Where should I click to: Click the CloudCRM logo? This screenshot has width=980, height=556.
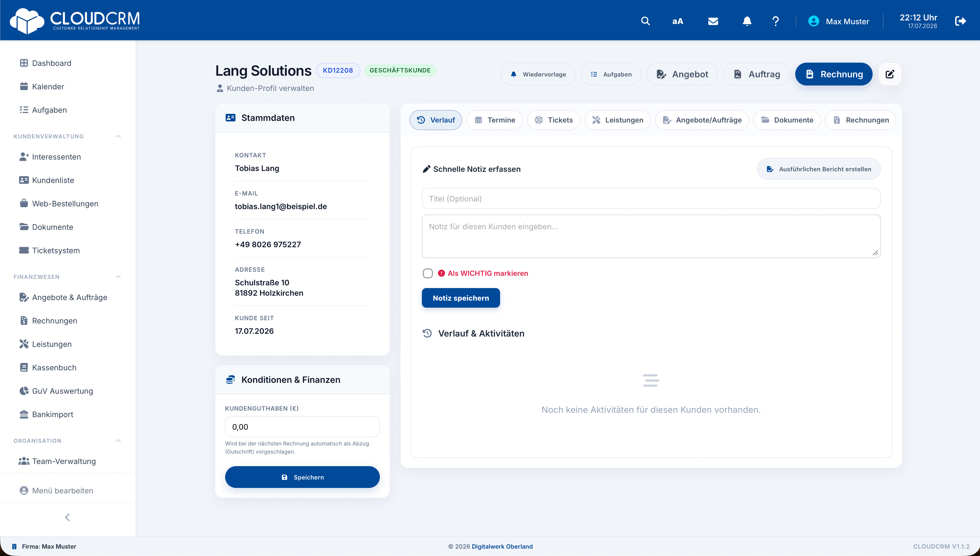coord(75,21)
